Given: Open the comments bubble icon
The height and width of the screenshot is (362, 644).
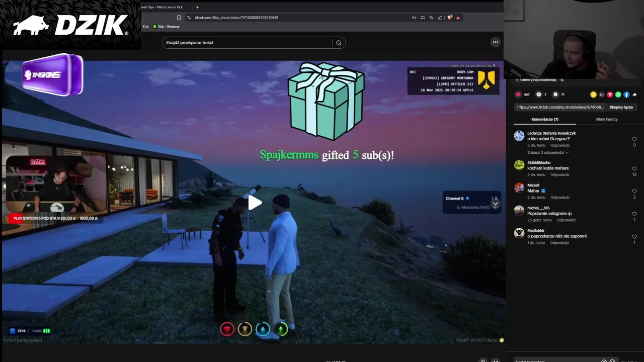Looking at the screenshot, I should [x=538, y=95].
